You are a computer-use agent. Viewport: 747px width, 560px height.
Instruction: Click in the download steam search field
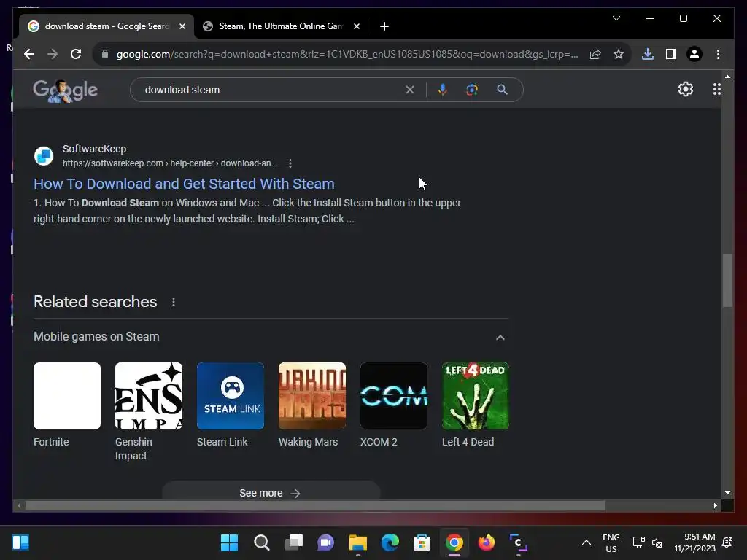coord(271,90)
